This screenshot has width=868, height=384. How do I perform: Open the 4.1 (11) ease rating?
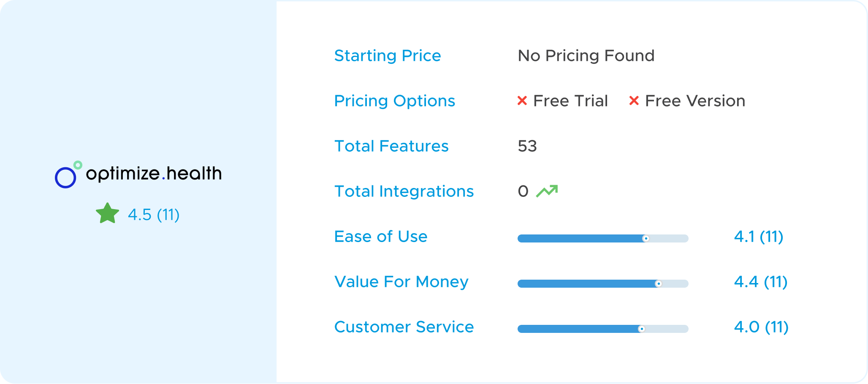tap(759, 237)
